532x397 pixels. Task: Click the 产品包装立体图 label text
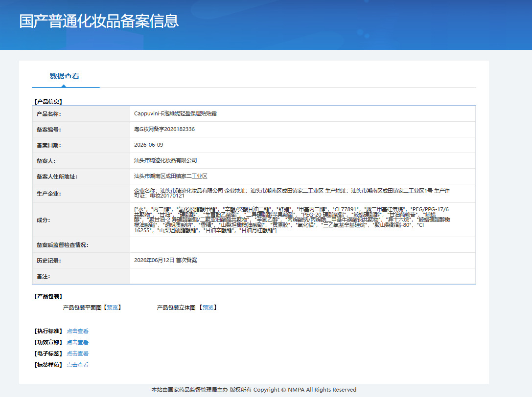[x=176, y=308]
